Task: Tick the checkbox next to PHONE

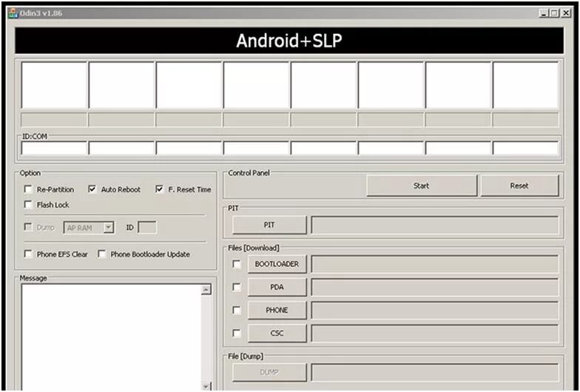Action: pyautogui.click(x=237, y=310)
